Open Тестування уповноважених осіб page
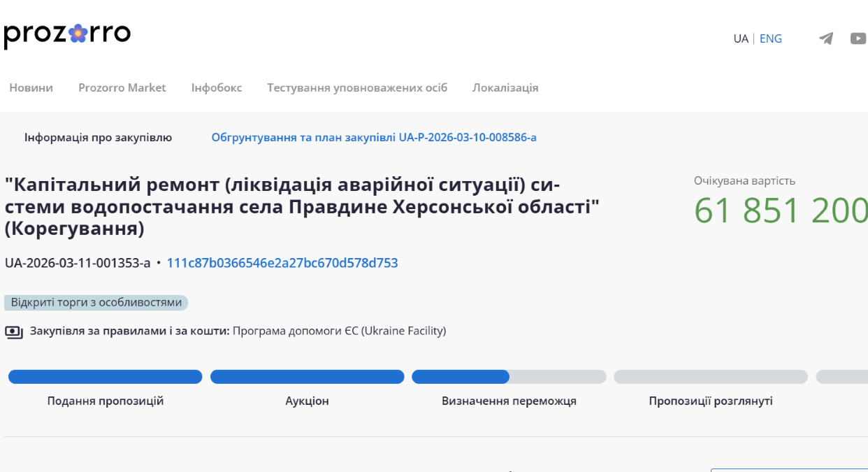868x472 pixels. [x=357, y=87]
